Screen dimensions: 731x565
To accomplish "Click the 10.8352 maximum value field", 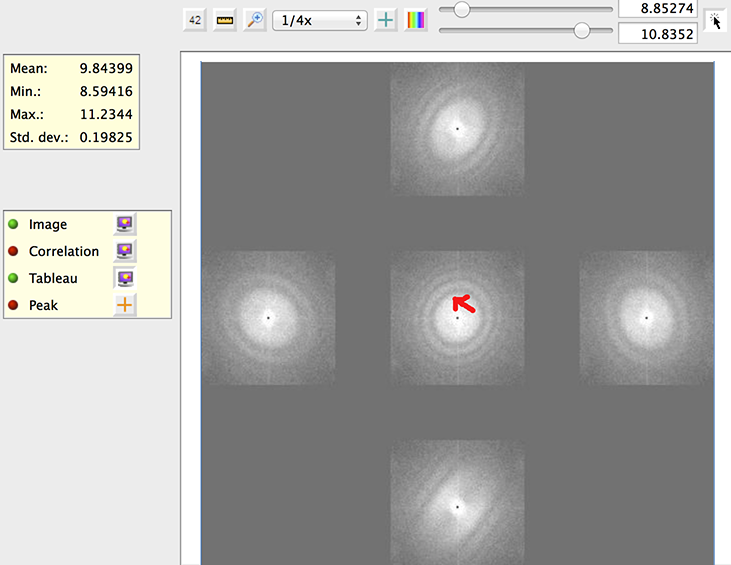I will [x=657, y=33].
